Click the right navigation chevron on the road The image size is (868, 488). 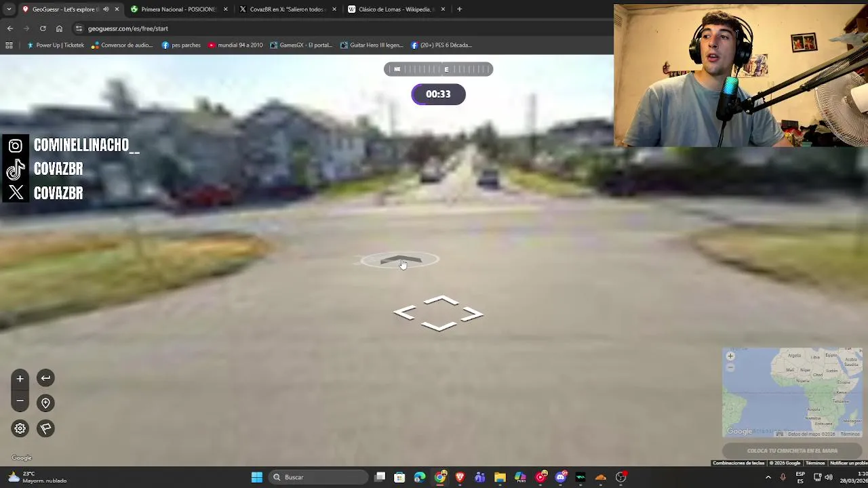tap(471, 314)
